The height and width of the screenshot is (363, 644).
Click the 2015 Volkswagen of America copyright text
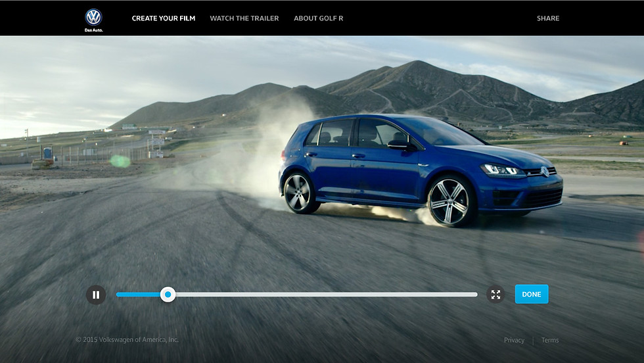click(x=127, y=339)
